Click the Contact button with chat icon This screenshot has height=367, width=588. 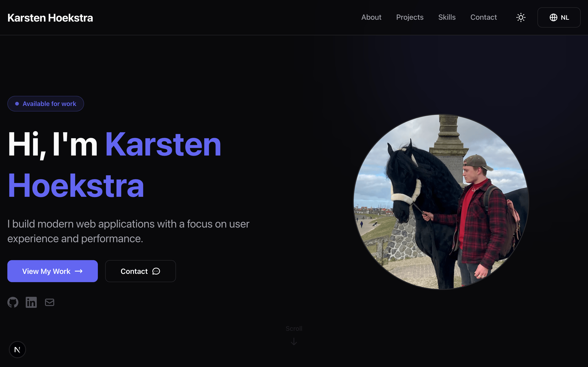tap(140, 271)
